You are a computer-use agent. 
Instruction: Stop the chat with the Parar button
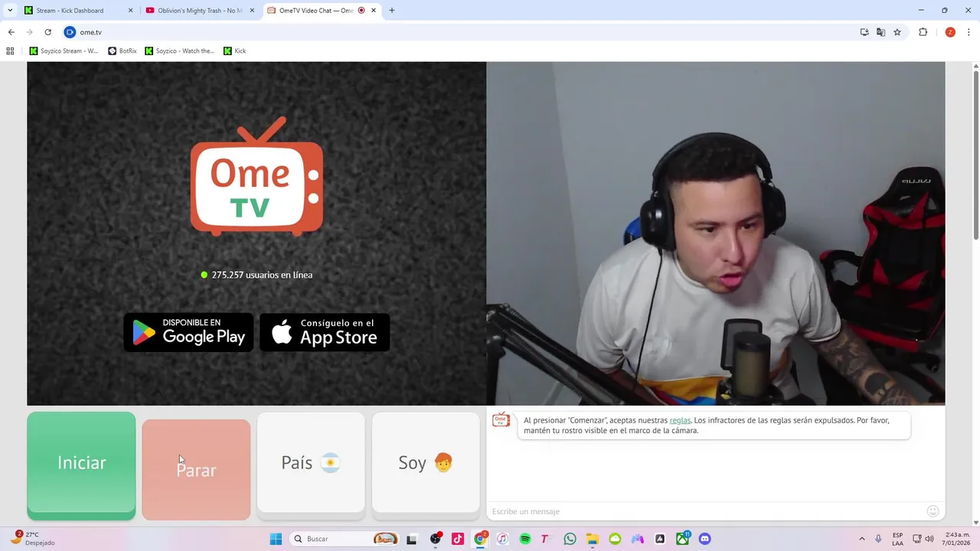[196, 469]
